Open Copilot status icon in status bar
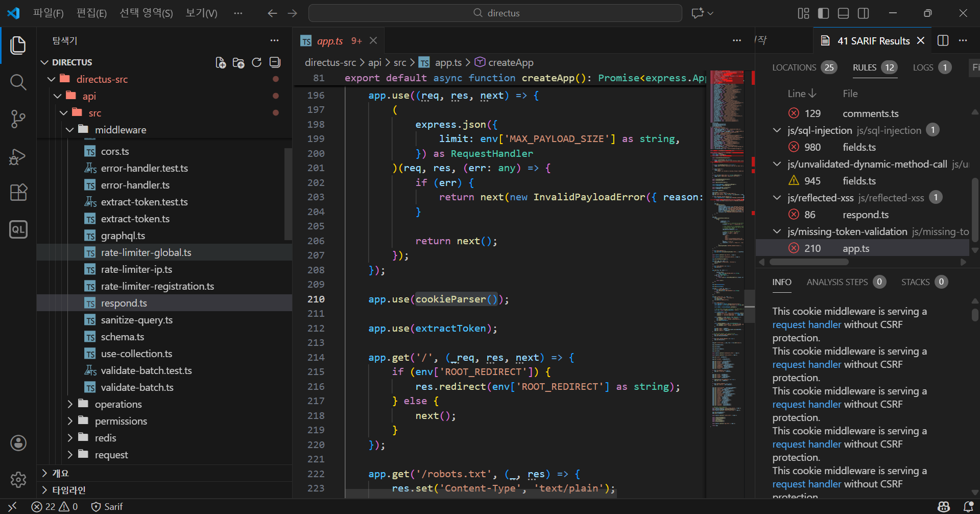The image size is (980, 514). click(944, 506)
